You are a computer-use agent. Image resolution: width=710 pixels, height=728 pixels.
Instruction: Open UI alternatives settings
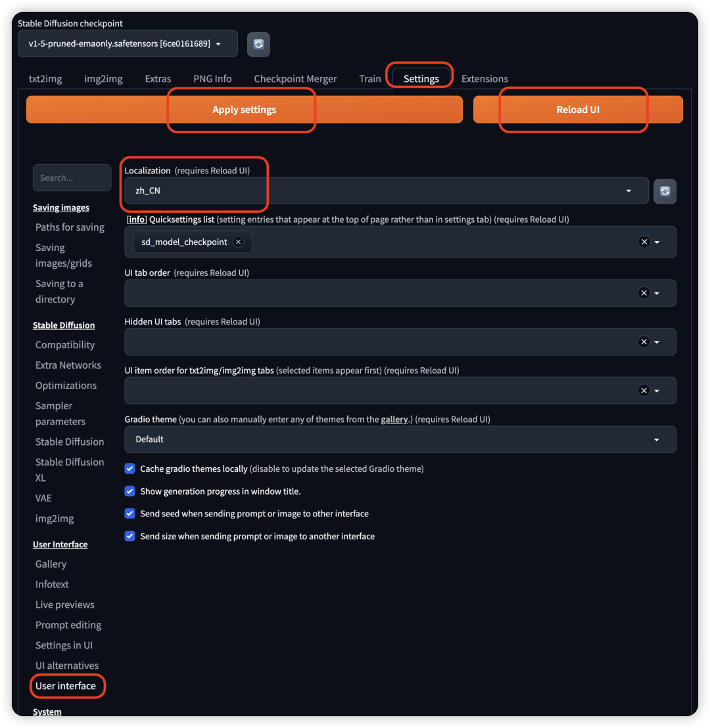pos(67,666)
